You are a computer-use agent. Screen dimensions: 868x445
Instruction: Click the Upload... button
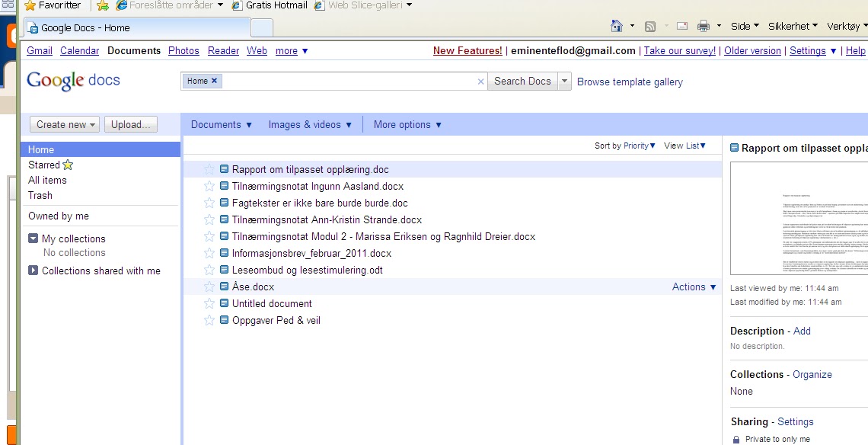point(131,125)
